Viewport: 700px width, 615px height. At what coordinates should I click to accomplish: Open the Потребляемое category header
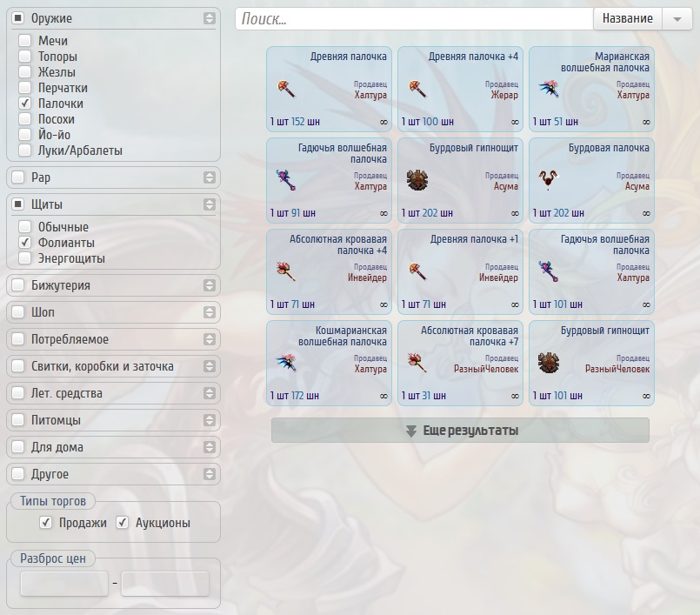113,339
